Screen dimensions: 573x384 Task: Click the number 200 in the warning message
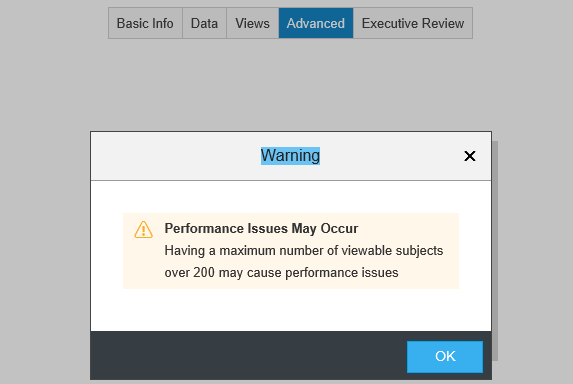pos(204,273)
